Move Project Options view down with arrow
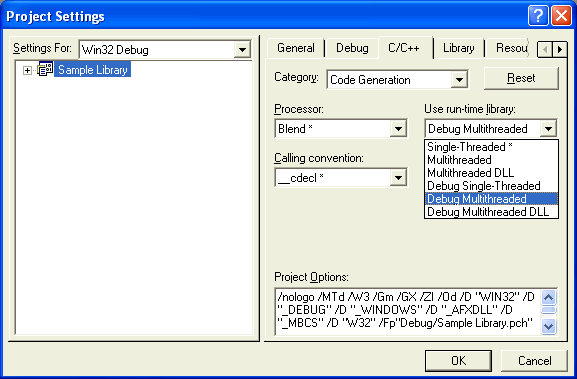The image size is (577, 379). click(548, 326)
